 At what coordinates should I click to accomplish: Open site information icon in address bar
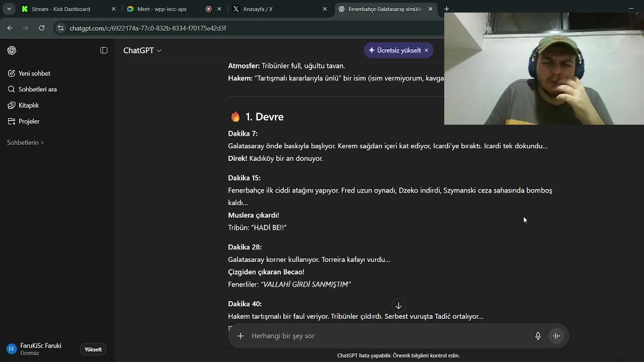click(x=61, y=28)
